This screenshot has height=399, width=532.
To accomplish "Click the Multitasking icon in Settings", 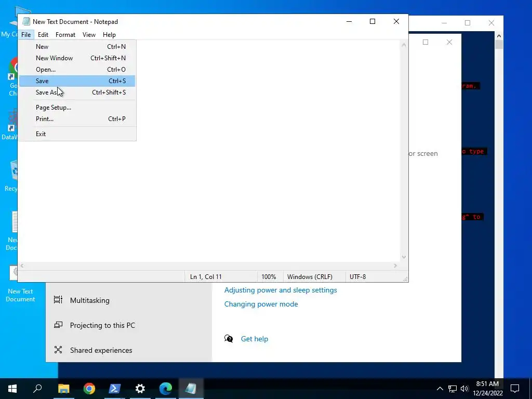I will (58, 300).
